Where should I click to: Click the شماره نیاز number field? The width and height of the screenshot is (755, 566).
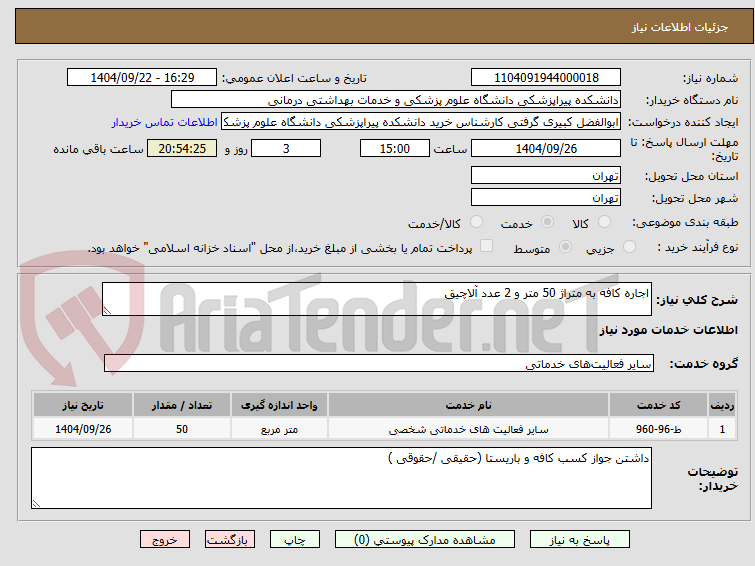546,78
